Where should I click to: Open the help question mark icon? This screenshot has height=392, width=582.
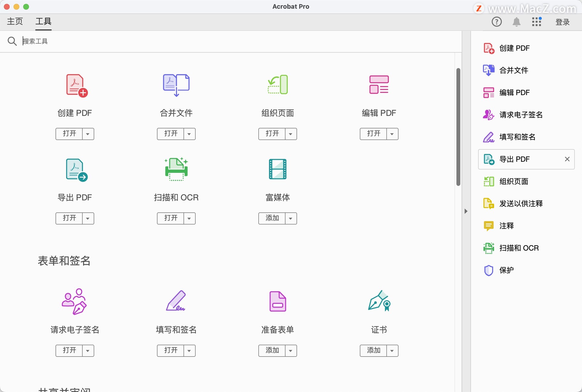(x=497, y=22)
